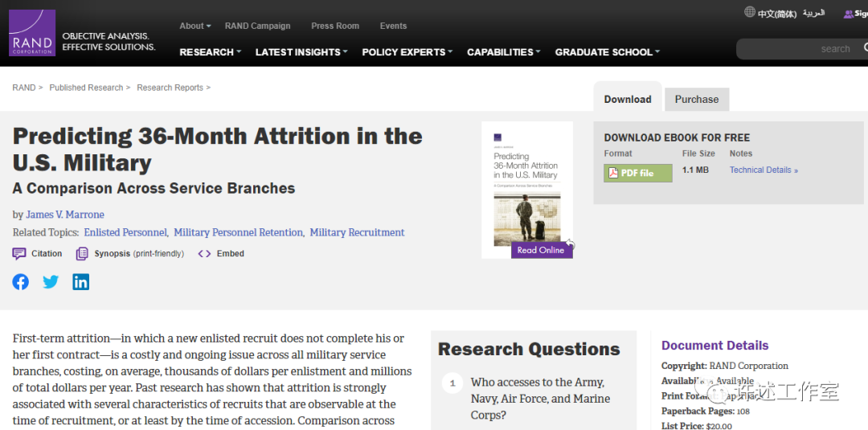This screenshot has width=868, height=430.
Task: Switch to the Purchase tab
Action: coord(696,99)
